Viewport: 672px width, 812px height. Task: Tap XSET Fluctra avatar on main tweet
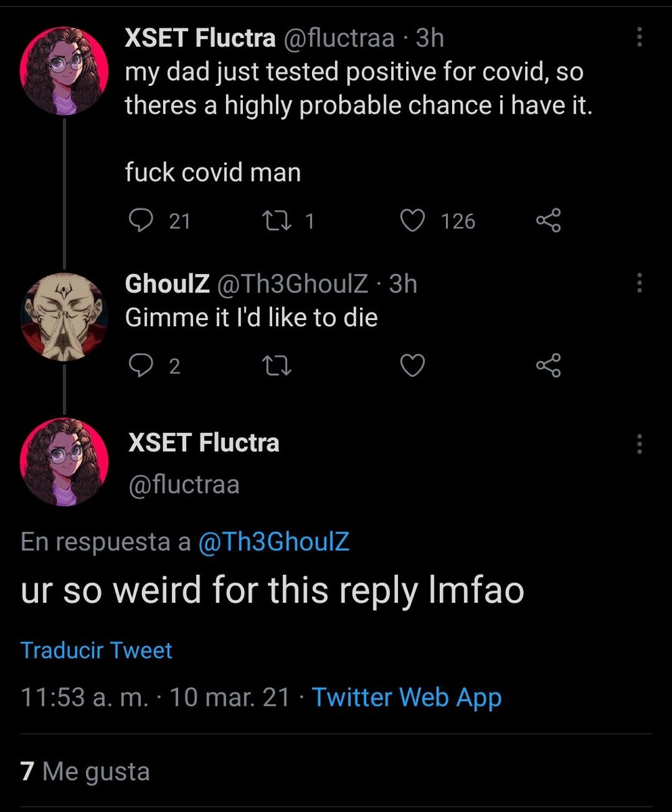point(65,463)
